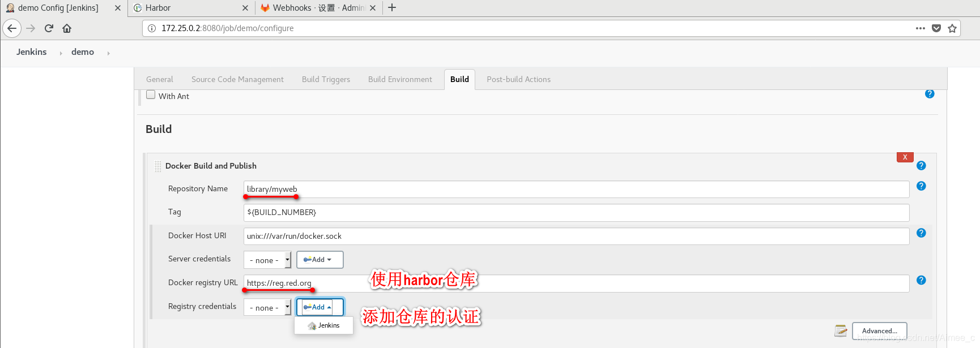Click the Repository Name input field
Viewport: 980px width, 348px height.
pyautogui.click(x=576, y=189)
